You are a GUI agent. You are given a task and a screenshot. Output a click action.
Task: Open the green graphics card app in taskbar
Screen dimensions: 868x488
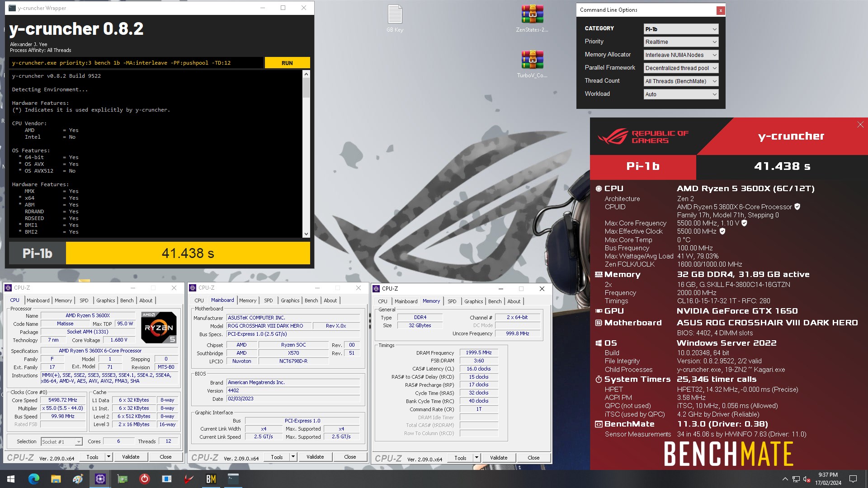tap(122, 479)
